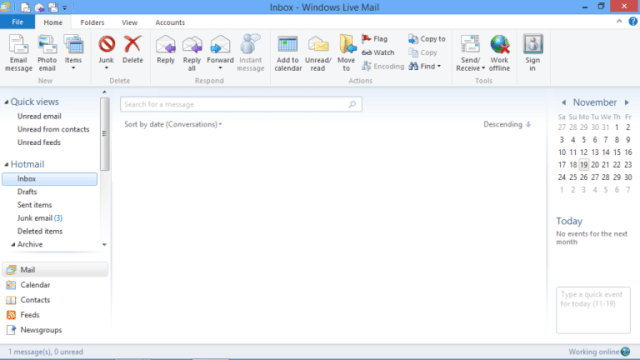This screenshot has width=640, height=360.
Task: Create a Photo email
Action: coord(47,53)
